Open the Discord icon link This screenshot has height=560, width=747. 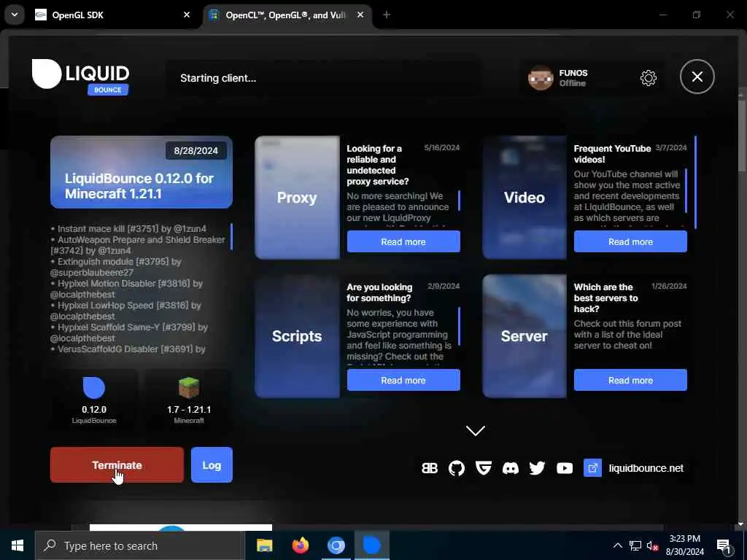tap(510, 468)
